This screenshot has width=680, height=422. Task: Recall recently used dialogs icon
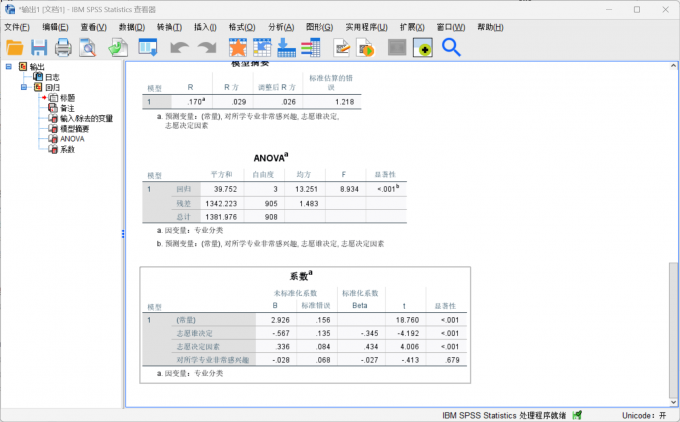click(x=148, y=47)
